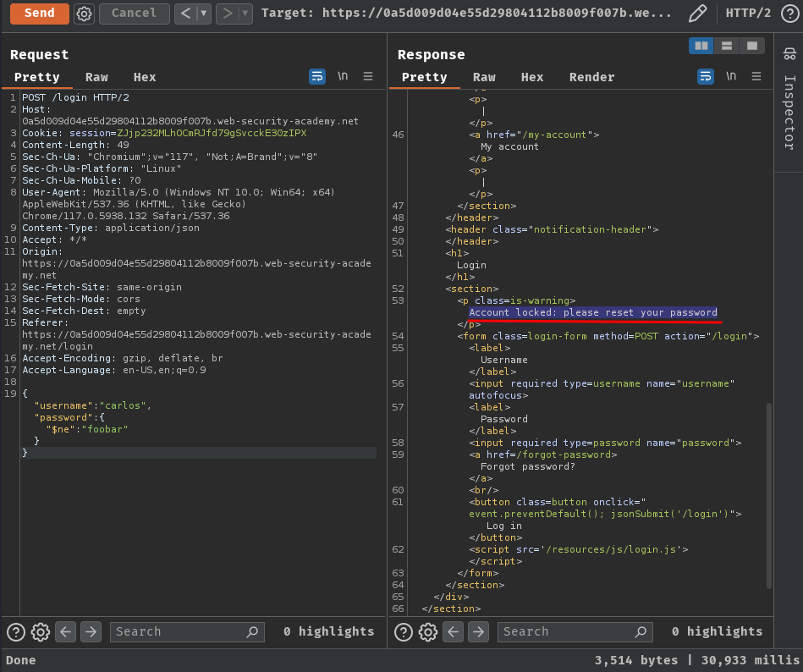This screenshot has width=803, height=672.
Task: Toggle the HTTP/2 protocol selector
Action: pyautogui.click(x=748, y=13)
